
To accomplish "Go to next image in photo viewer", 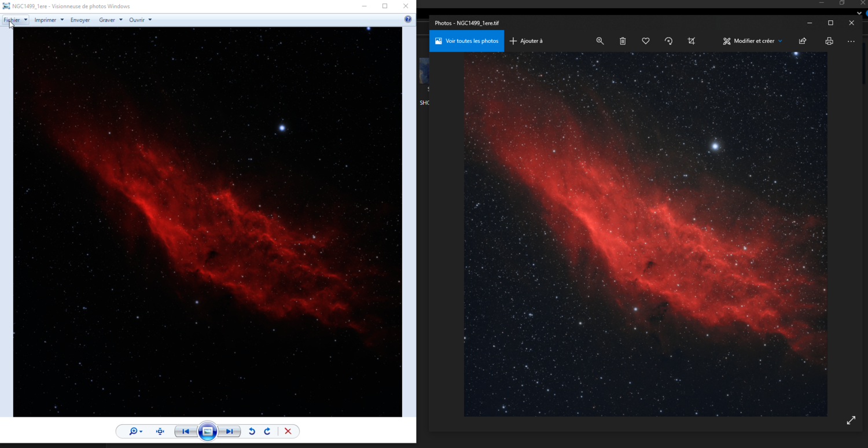I will 229,431.
